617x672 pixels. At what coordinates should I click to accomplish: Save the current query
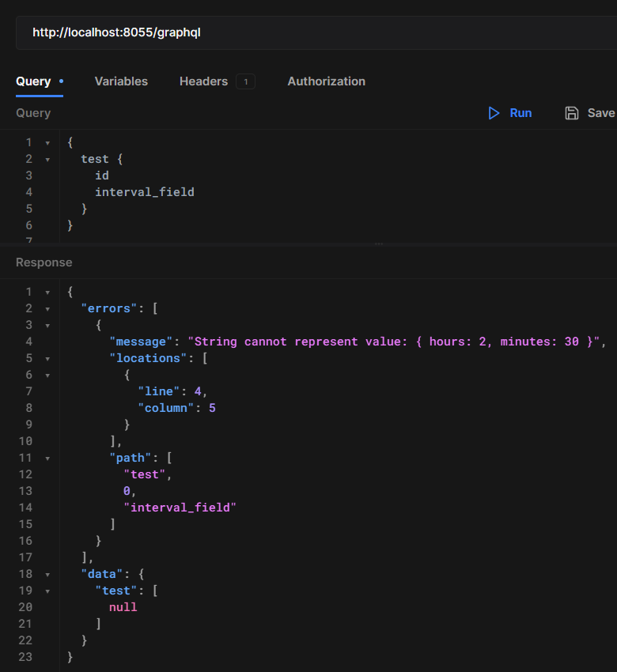(589, 112)
